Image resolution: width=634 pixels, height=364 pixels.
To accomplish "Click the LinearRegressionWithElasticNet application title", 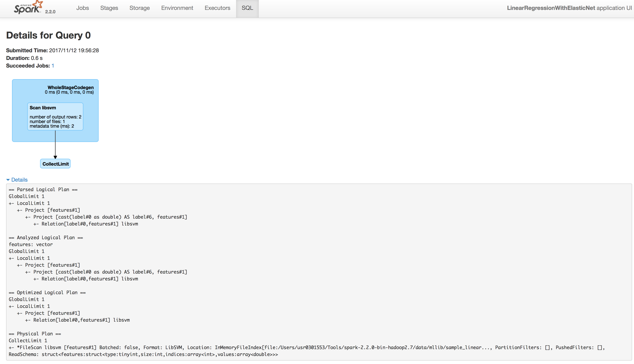I will pos(551,8).
